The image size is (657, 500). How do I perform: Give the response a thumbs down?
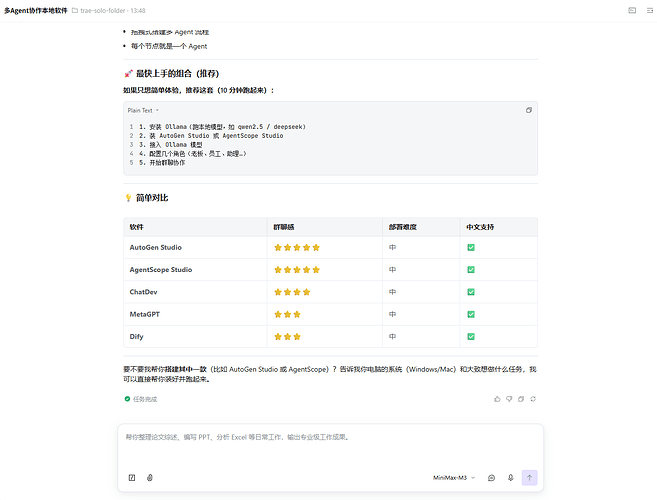pyautogui.click(x=509, y=399)
